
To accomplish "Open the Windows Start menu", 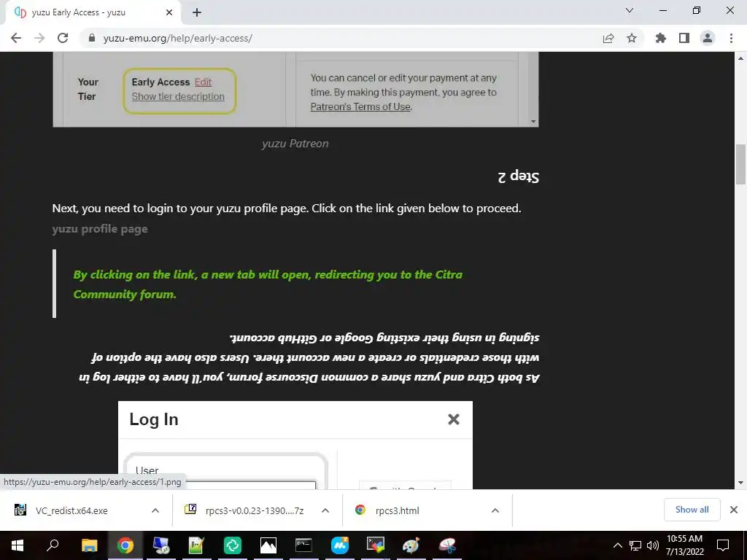I will point(18,545).
